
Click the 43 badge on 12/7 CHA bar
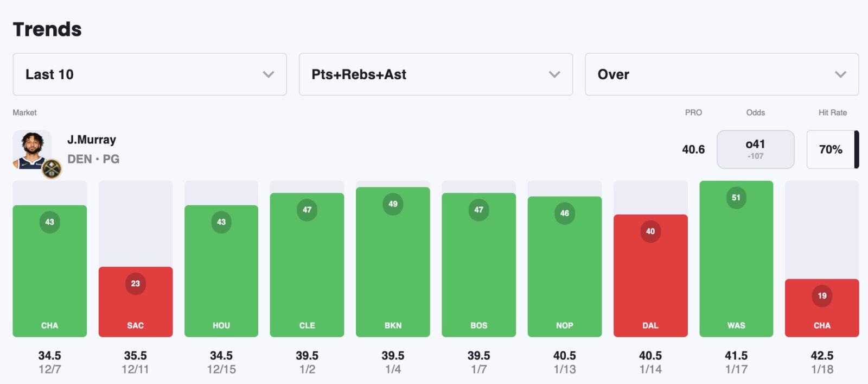[x=49, y=222]
